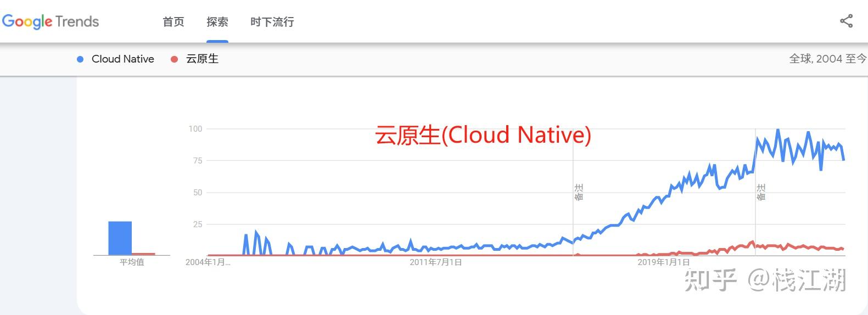Click the share icon
This screenshot has height=315, width=868.
pyautogui.click(x=846, y=21)
